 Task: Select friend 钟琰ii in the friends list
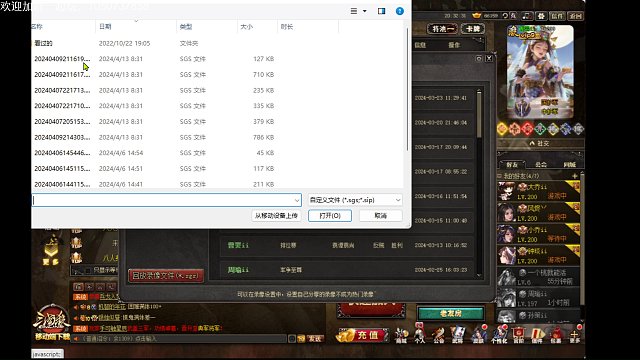(538, 256)
